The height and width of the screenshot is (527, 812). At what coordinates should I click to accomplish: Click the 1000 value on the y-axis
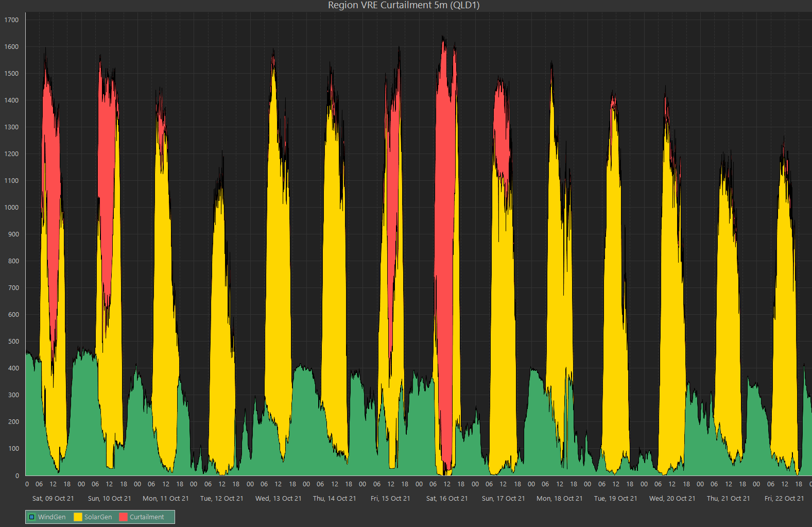[x=11, y=207]
